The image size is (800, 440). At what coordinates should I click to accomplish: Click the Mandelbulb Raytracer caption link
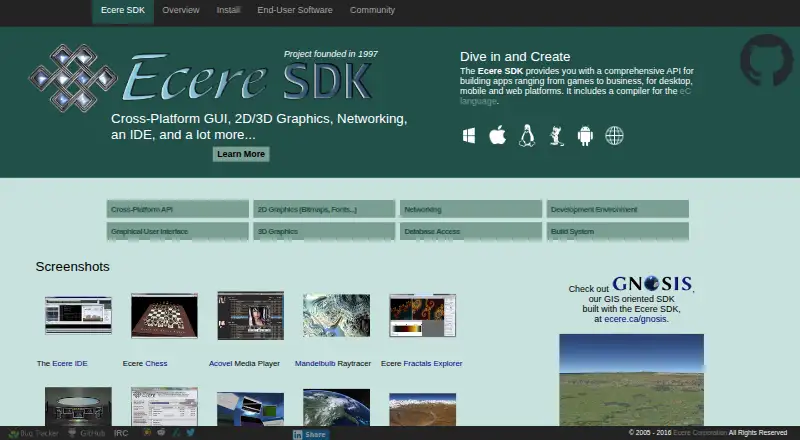click(333, 363)
